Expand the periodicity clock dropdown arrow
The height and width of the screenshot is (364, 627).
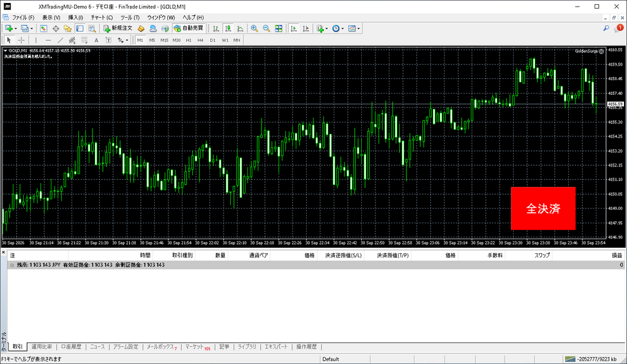343,28
